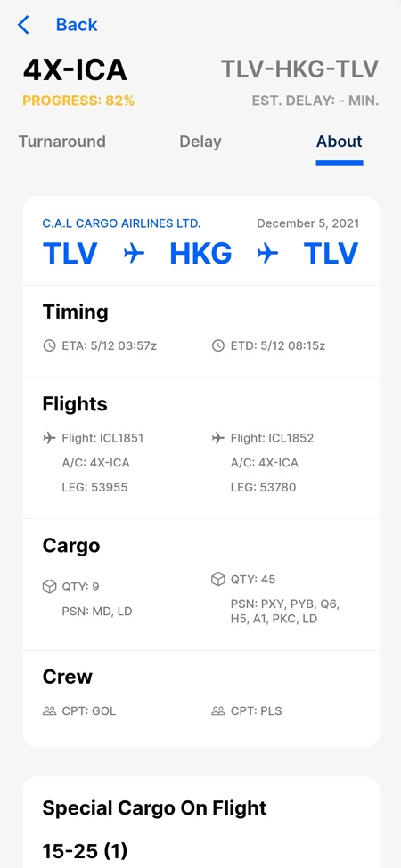Select the About tab
This screenshot has height=868, width=401.
[340, 142]
